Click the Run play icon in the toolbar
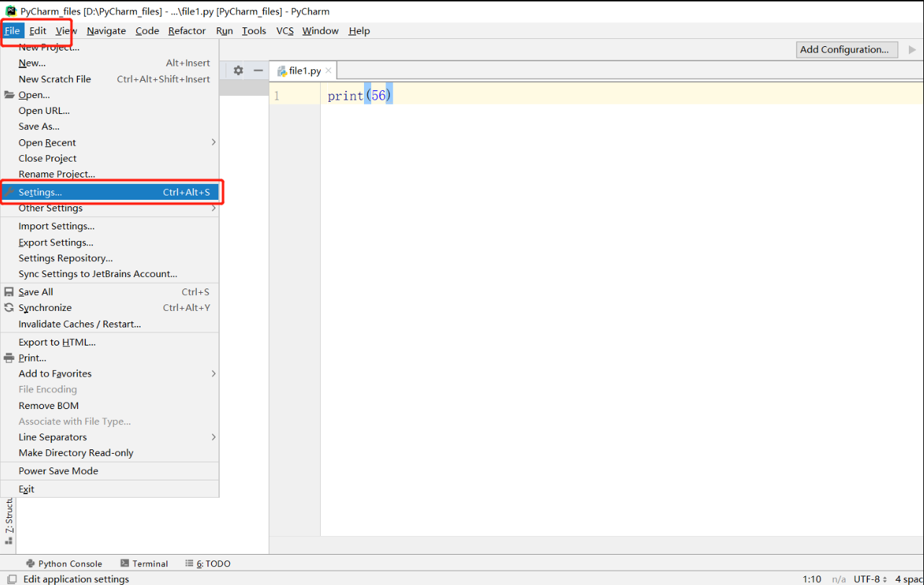The image size is (924, 585). 912,50
